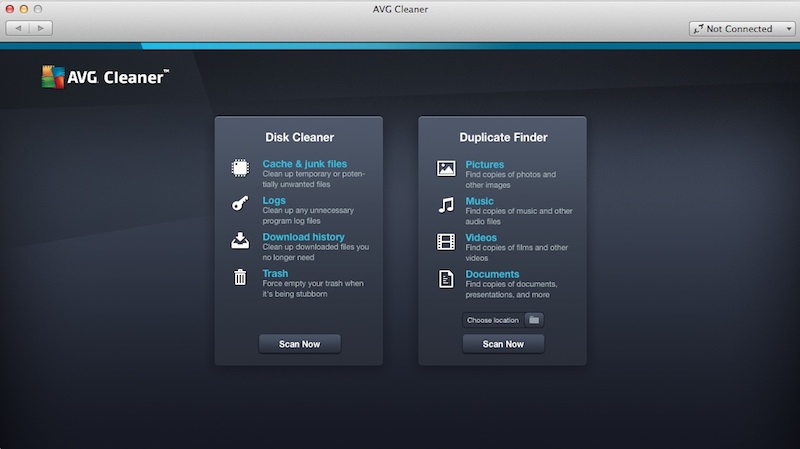The image size is (800, 449).
Task: Click the AVG Cleaner logo
Action: 105,77
